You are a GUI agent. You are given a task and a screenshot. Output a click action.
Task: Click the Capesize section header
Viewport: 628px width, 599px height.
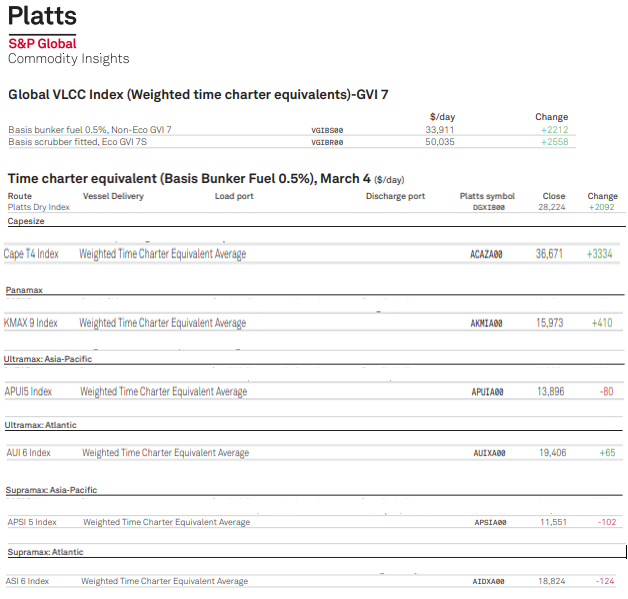(26, 221)
